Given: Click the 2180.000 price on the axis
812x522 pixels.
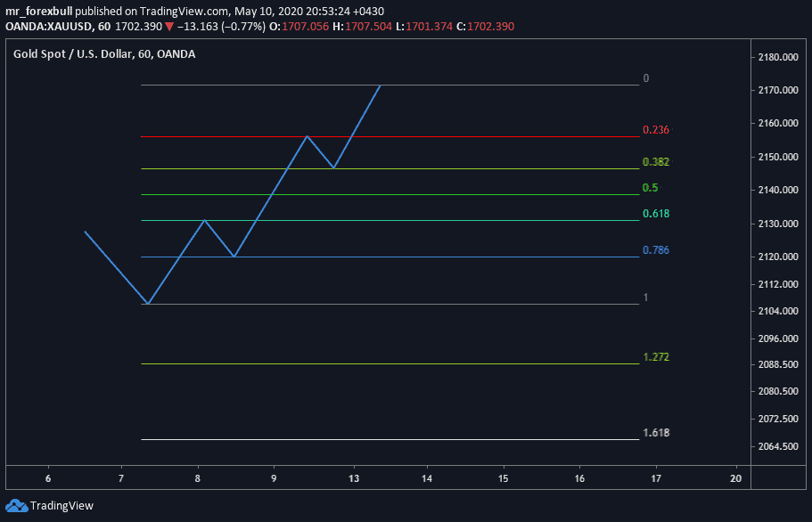Looking at the screenshot, I should coord(777,58).
